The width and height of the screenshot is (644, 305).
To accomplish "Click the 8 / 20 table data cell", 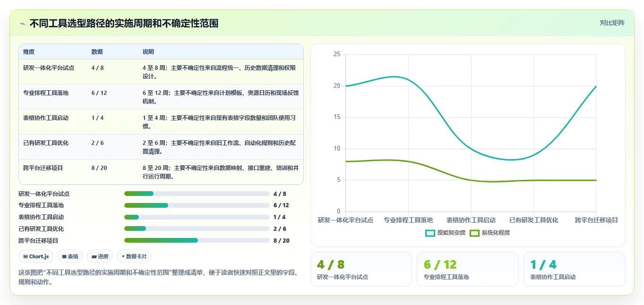I will [99, 168].
